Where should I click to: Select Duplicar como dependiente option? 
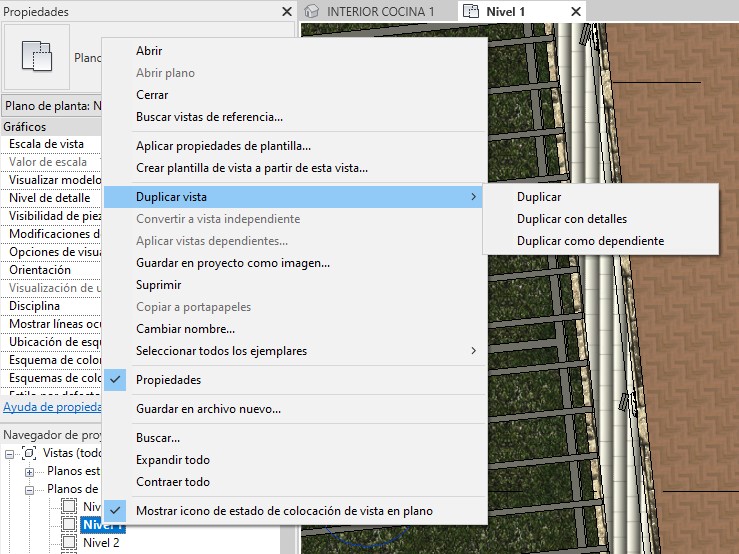(590, 241)
